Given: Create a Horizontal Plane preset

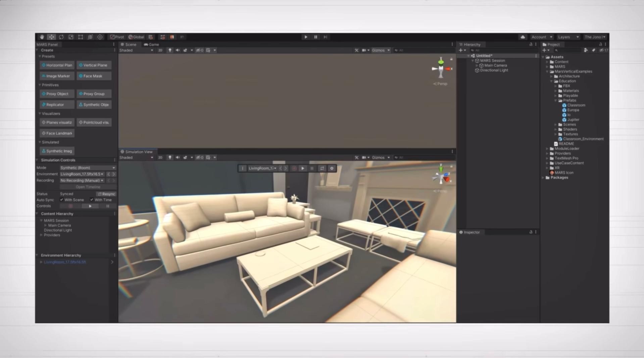Looking at the screenshot, I should click(x=57, y=65).
